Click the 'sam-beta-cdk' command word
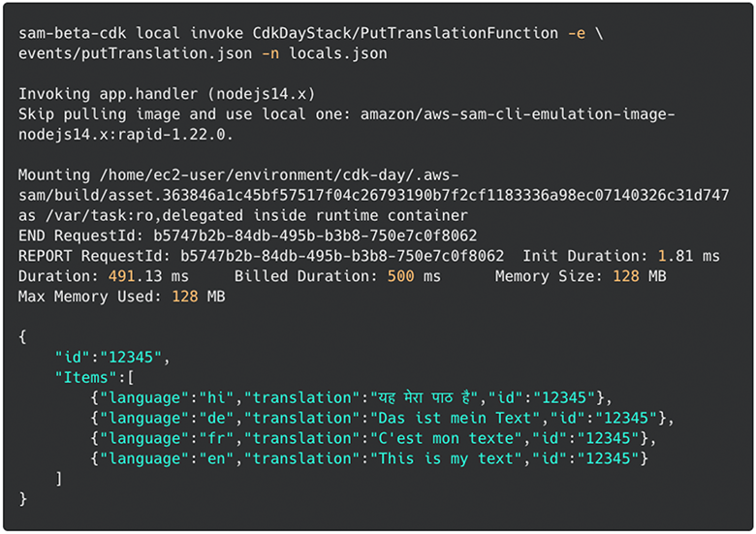Screen dimensions: 756x534 pos(73,33)
